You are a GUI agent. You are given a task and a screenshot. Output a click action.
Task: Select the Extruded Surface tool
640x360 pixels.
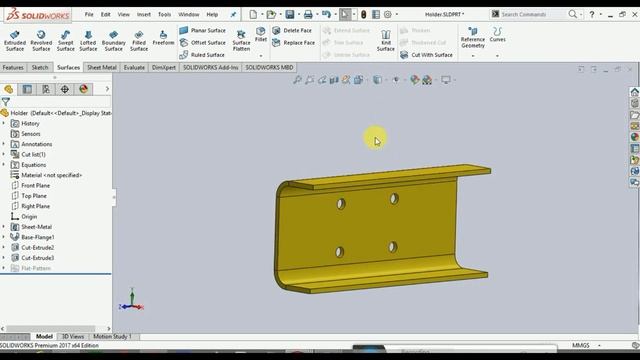[x=15, y=40]
